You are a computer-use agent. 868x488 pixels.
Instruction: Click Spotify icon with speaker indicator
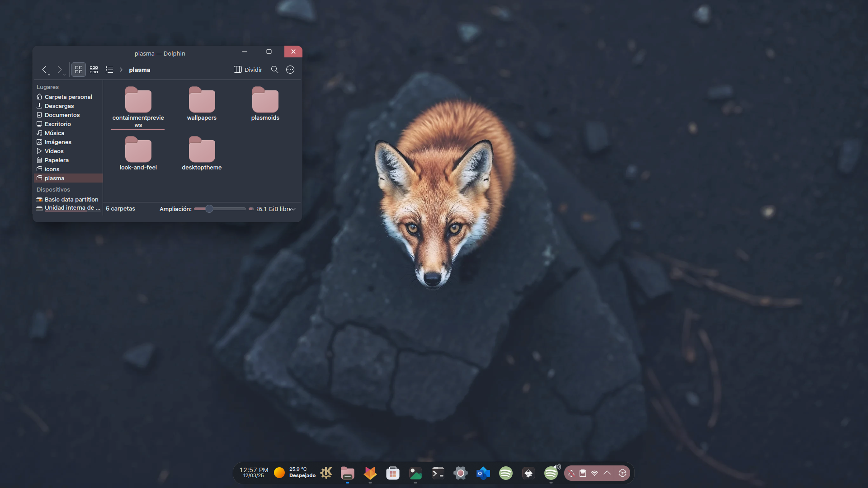tap(552, 473)
